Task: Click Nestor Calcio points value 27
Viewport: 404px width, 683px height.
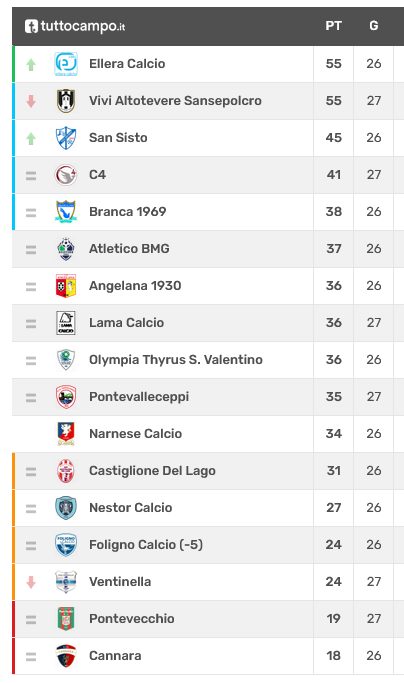Action: [333, 508]
